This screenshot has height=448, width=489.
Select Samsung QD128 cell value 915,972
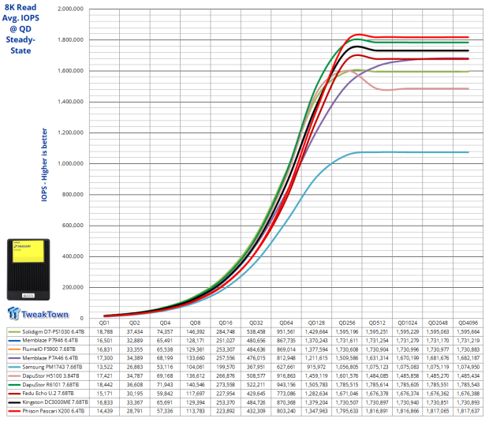(316, 368)
